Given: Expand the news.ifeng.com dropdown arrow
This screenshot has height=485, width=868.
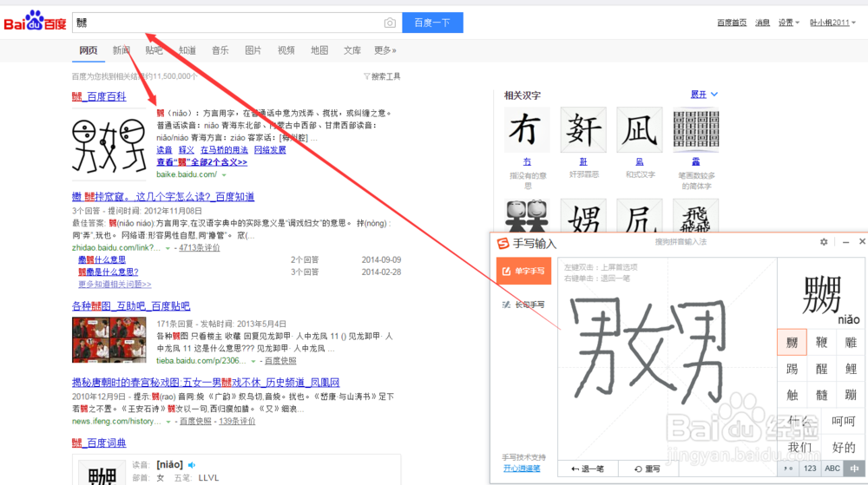Looking at the screenshot, I should [x=168, y=422].
